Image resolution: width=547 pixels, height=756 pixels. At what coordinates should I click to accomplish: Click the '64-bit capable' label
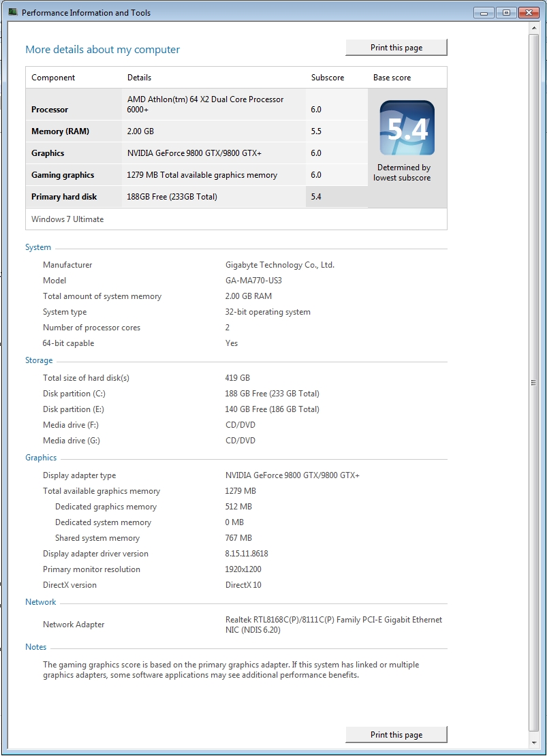coord(69,343)
